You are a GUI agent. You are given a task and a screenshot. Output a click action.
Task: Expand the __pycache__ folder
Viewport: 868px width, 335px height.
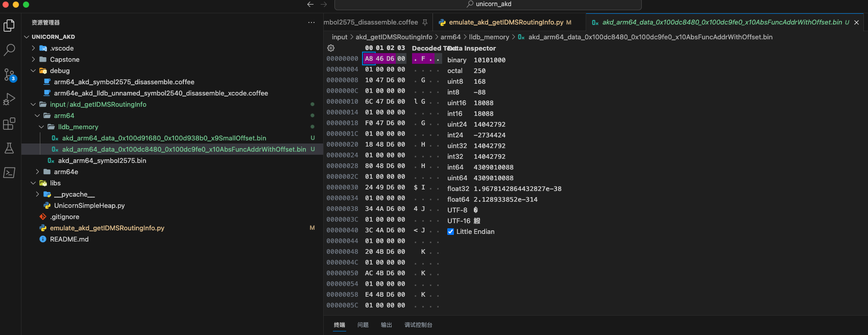[38, 194]
